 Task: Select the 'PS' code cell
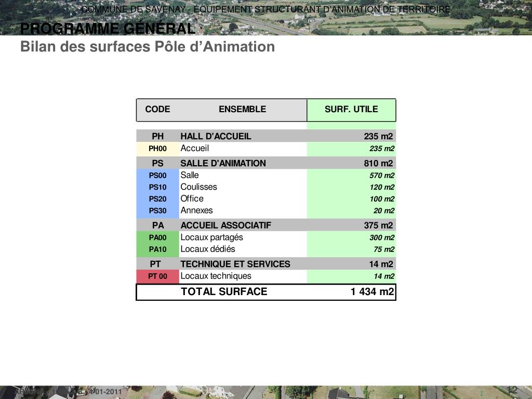pyautogui.click(x=157, y=164)
